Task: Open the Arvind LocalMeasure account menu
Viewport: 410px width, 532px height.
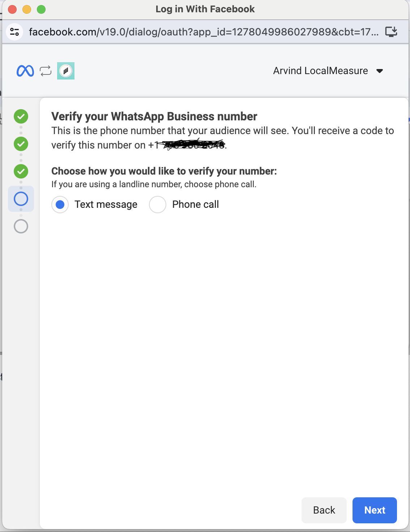Action: coord(320,71)
